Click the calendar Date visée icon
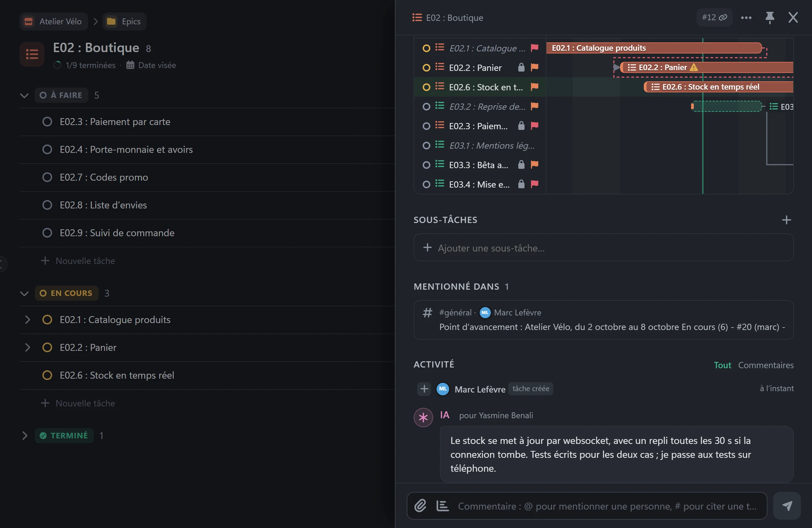812x528 pixels. coord(130,65)
